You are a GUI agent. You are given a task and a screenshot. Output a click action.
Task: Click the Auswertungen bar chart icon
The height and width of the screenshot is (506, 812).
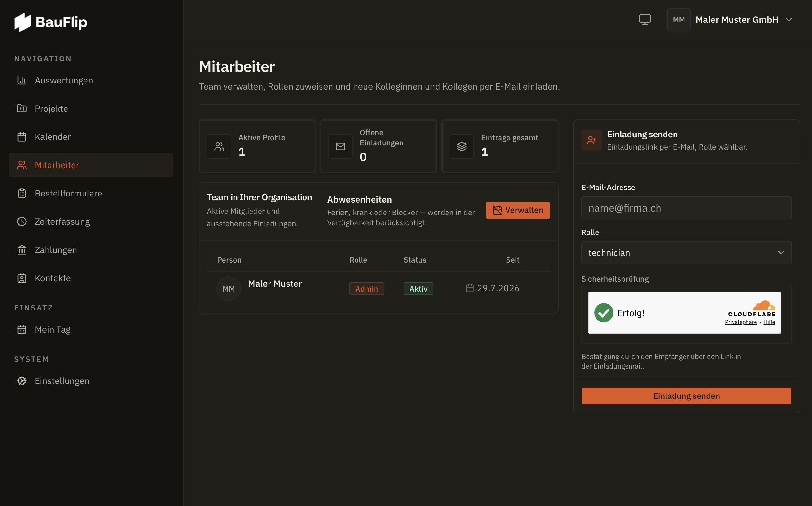(22, 80)
